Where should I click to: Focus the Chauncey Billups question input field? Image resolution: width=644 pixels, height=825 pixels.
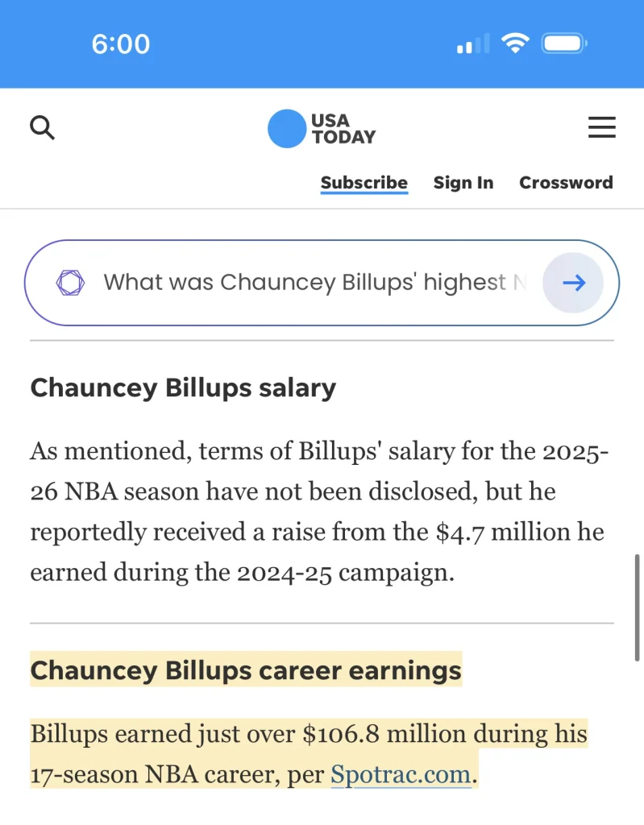pyautogui.click(x=315, y=283)
